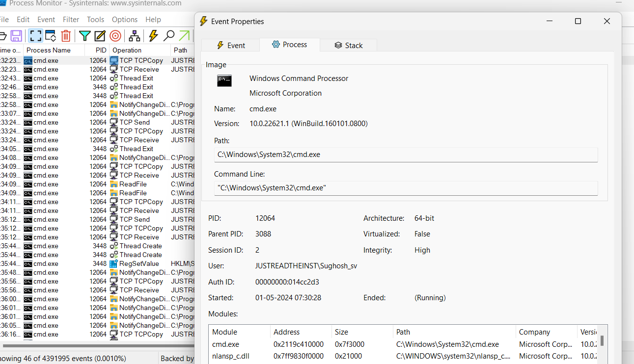This screenshot has height=364, width=634.
Task: Click the Architecture value 64-bit
Action: click(x=424, y=218)
